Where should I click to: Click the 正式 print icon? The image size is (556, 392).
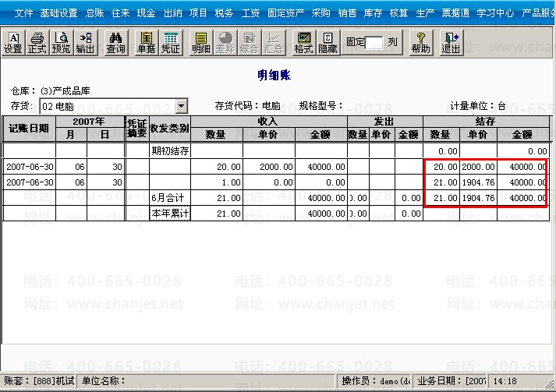(37, 43)
